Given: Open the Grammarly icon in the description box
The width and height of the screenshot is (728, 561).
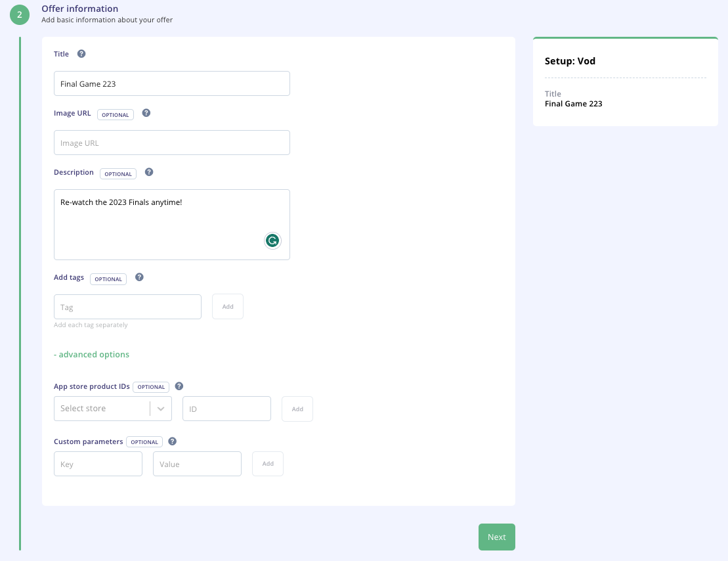Looking at the screenshot, I should coord(272,240).
